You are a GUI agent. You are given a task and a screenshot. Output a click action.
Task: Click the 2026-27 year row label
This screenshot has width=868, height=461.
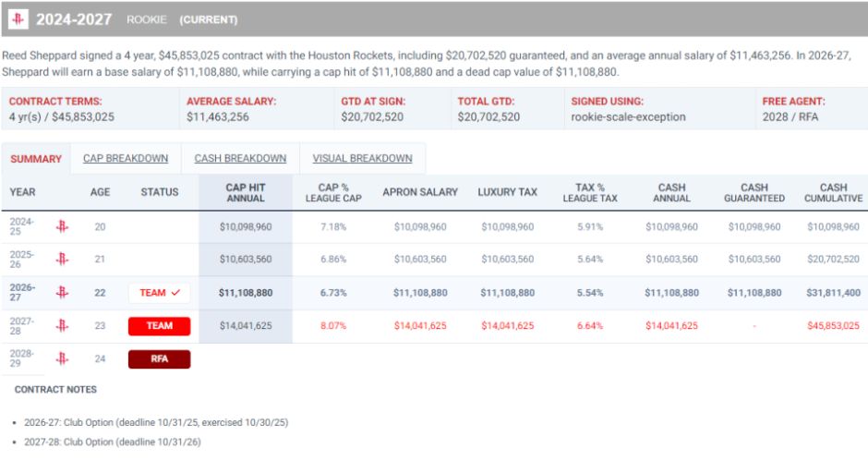tap(22, 293)
